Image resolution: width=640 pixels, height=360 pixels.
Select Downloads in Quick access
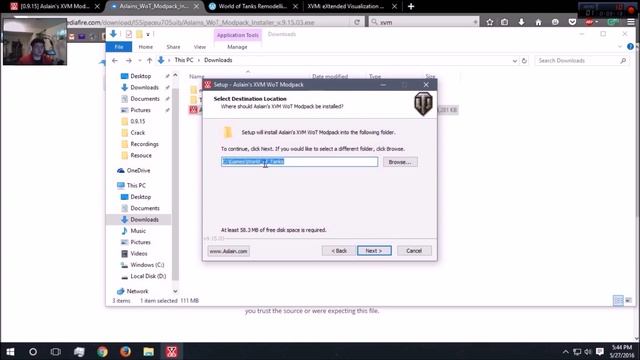(x=144, y=87)
